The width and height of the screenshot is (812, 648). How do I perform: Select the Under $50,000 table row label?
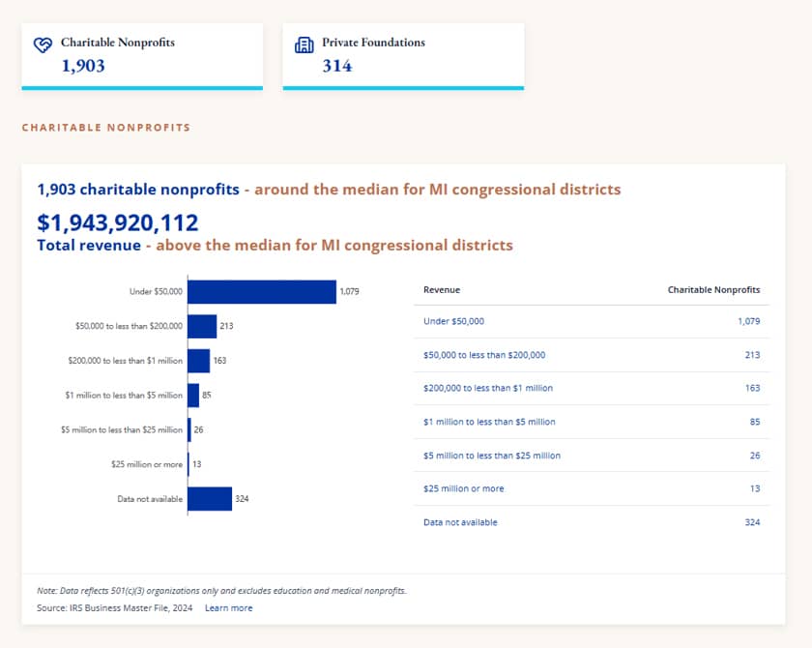tap(453, 321)
